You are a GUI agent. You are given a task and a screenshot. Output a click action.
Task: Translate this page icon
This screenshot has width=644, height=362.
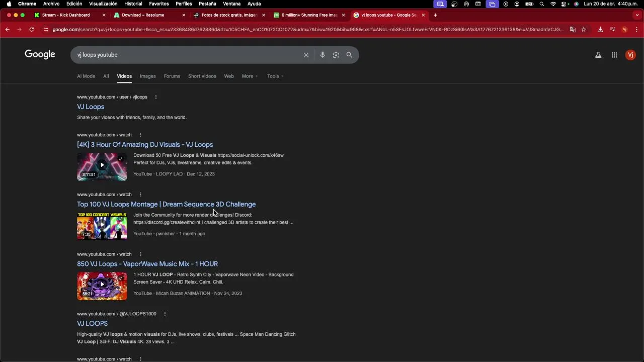pyautogui.click(x=573, y=30)
